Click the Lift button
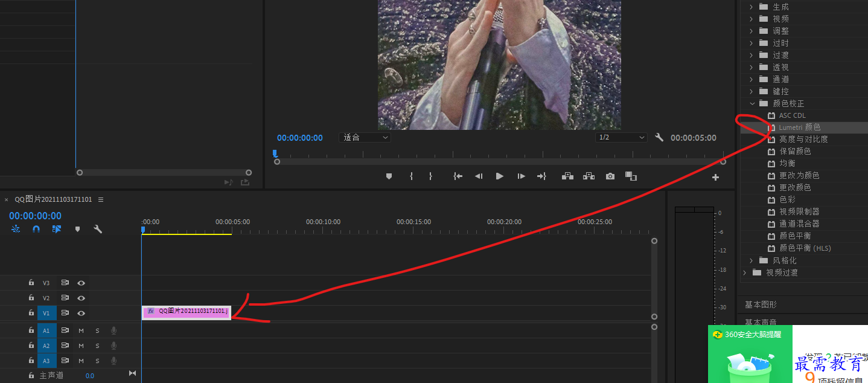The image size is (868, 383). tap(567, 176)
